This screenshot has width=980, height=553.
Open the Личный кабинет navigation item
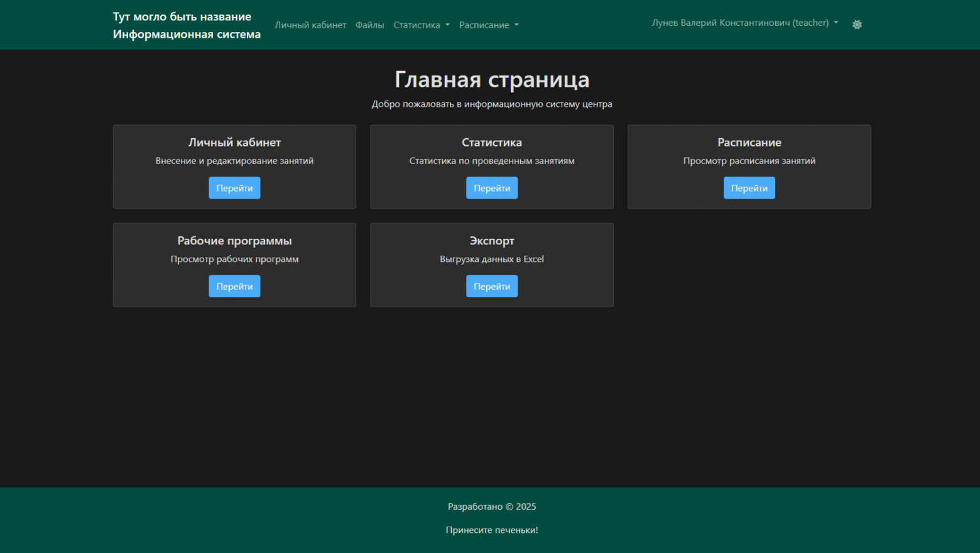pos(310,25)
